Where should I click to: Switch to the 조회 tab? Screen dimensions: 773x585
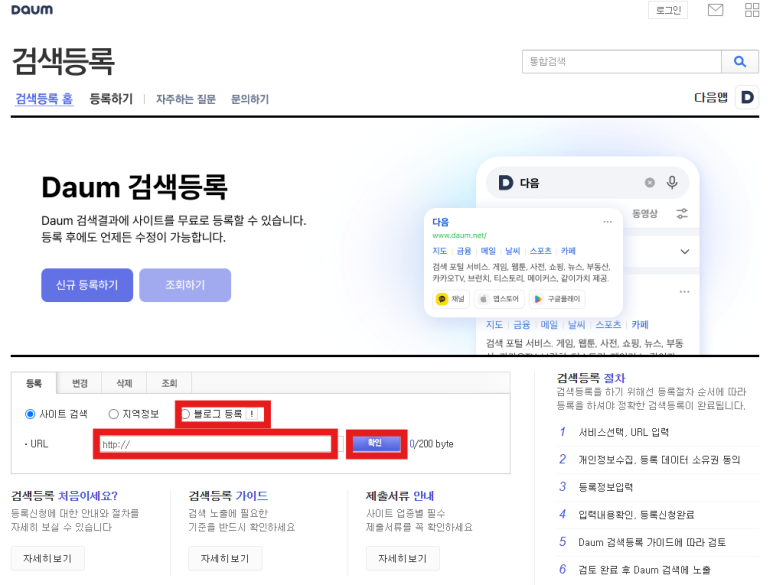coord(169,383)
